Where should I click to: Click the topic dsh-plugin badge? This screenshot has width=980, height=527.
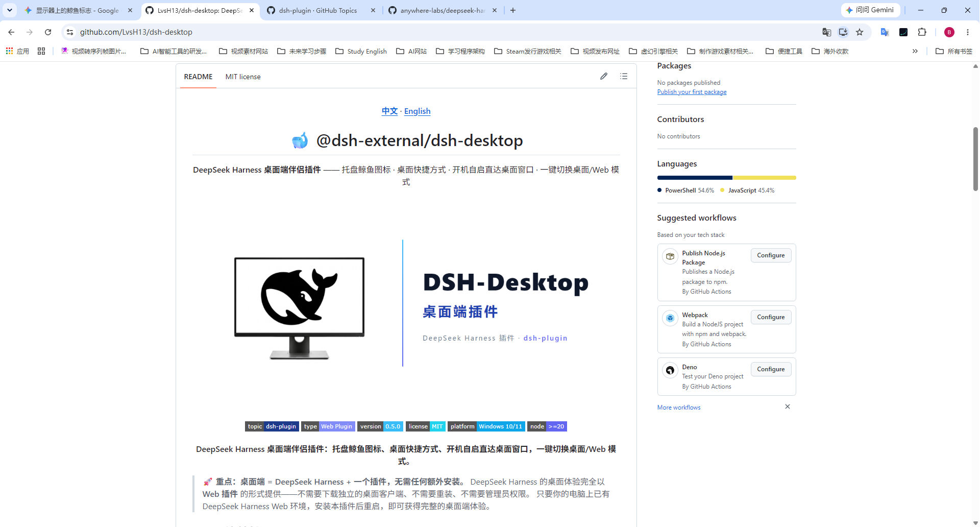272,426
